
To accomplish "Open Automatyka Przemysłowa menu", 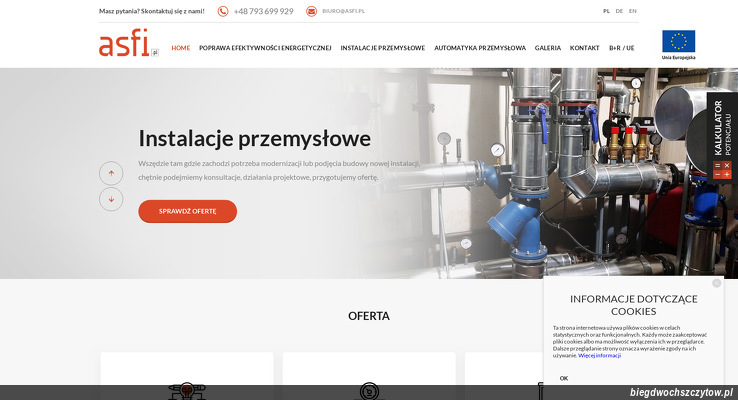I will click(x=479, y=48).
